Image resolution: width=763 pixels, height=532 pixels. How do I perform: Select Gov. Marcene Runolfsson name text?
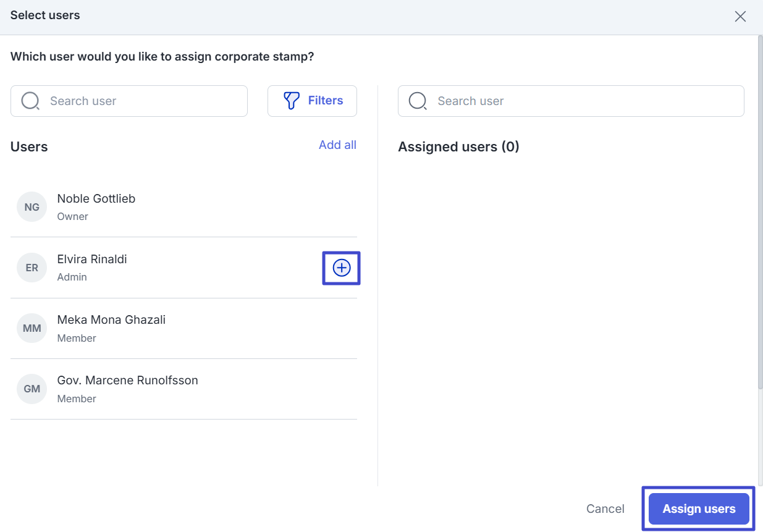pyautogui.click(x=127, y=380)
